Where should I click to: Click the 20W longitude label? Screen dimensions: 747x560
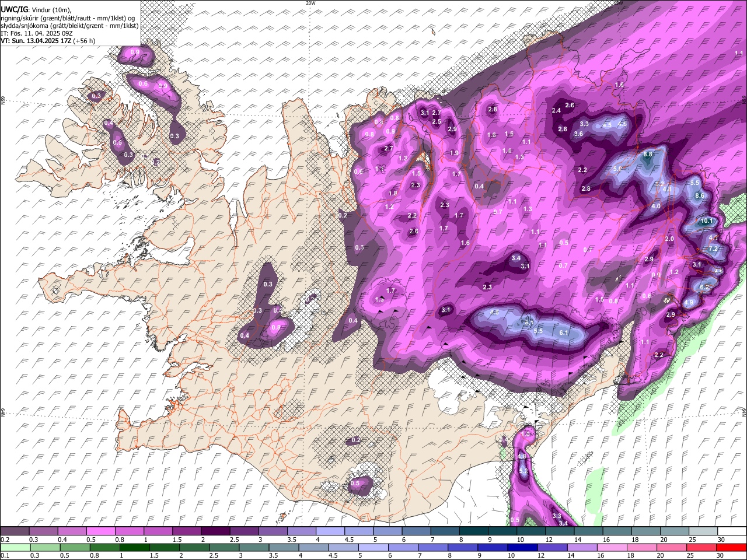pos(310,3)
